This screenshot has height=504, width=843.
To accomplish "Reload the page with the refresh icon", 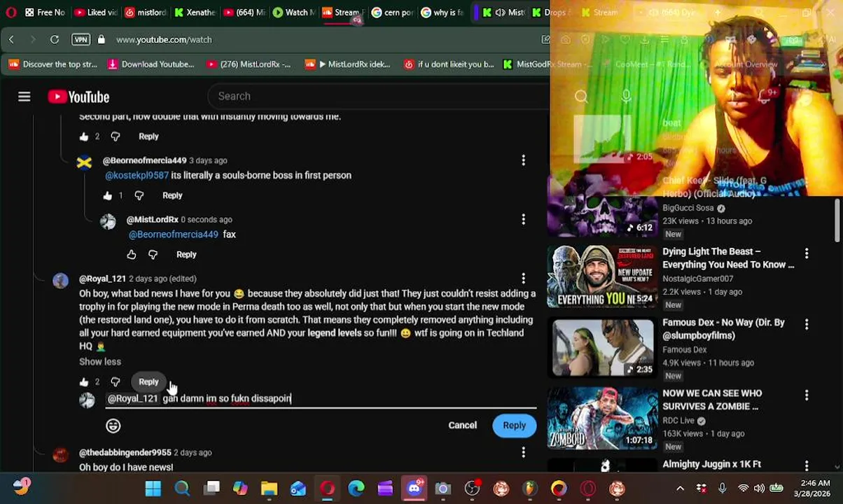I will coord(54,40).
